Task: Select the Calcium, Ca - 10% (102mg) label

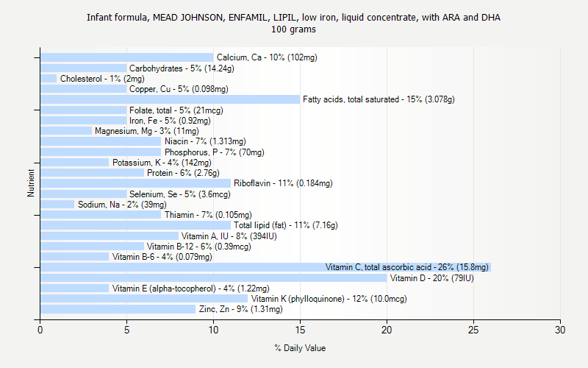Action: point(267,57)
